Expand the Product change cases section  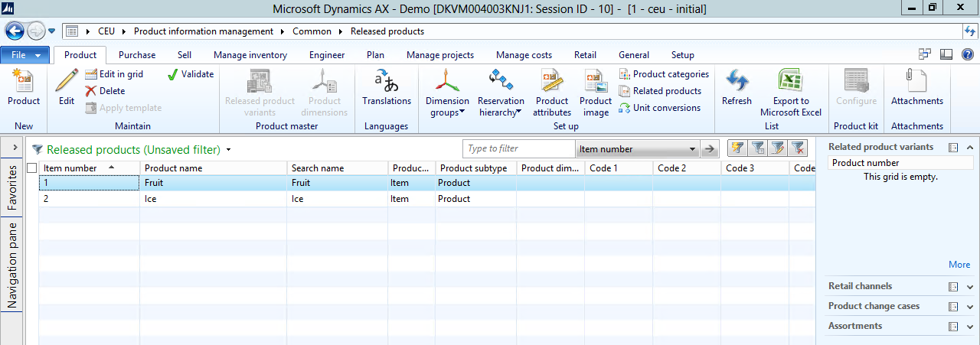(x=970, y=307)
